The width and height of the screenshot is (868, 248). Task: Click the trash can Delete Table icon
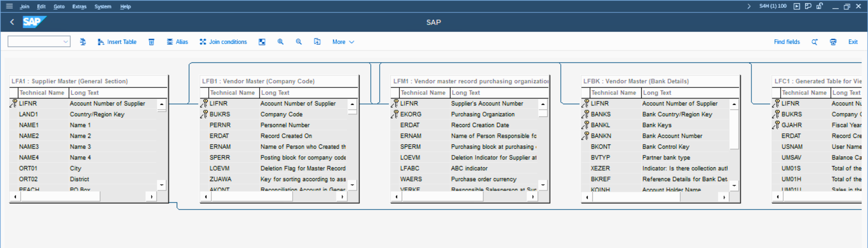coord(151,42)
